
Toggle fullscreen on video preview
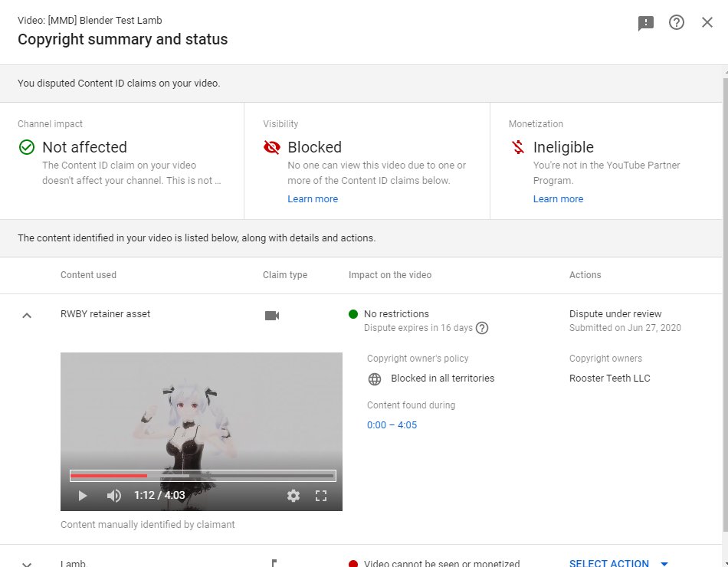pos(321,496)
